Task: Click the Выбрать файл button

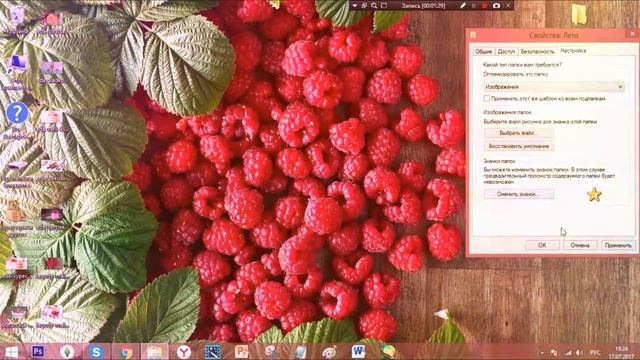Action: [x=519, y=133]
